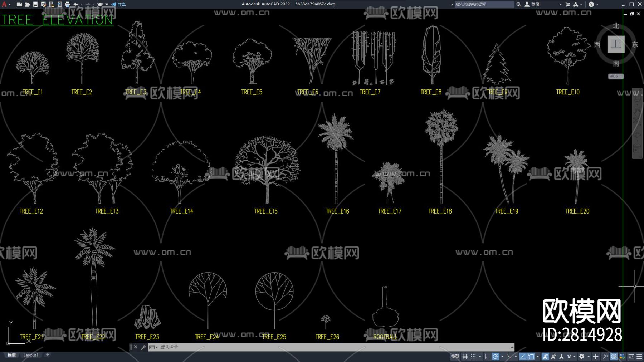Open the Autodesk App Store cart

[x=568, y=4]
